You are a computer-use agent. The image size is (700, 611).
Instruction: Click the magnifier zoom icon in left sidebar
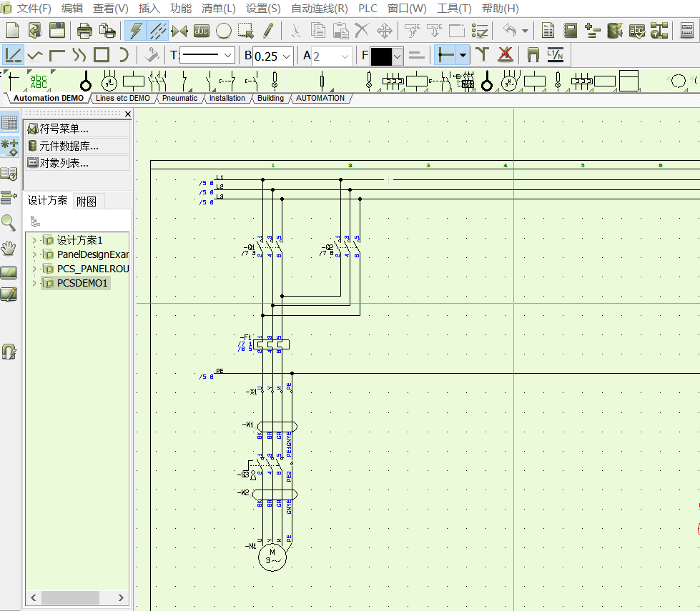coord(9,222)
